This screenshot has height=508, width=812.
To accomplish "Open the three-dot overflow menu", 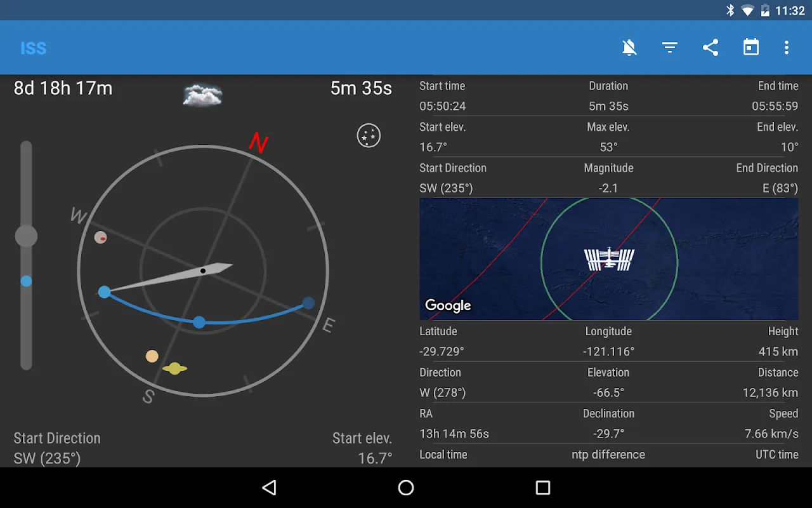I will pyautogui.click(x=787, y=48).
